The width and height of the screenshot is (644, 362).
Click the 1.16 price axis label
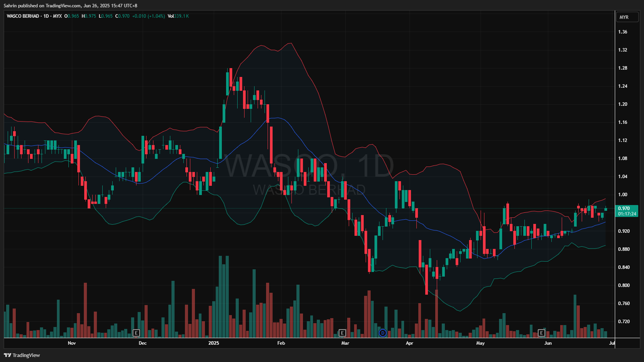[x=622, y=122]
